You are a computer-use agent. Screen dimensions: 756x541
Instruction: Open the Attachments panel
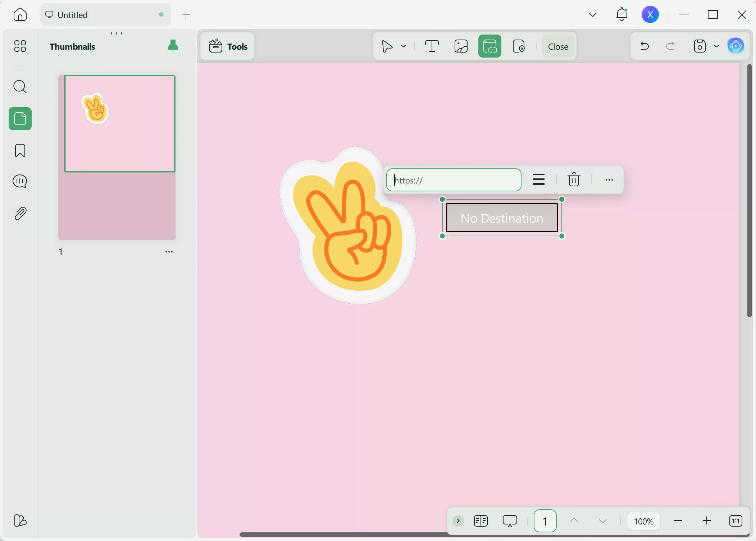(20, 214)
